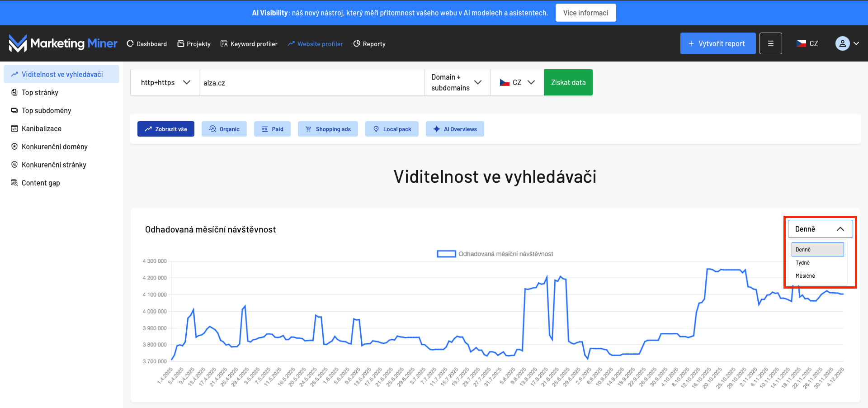This screenshot has width=868, height=408.
Task: Open Content gap in the sidebar
Action: coord(40,183)
